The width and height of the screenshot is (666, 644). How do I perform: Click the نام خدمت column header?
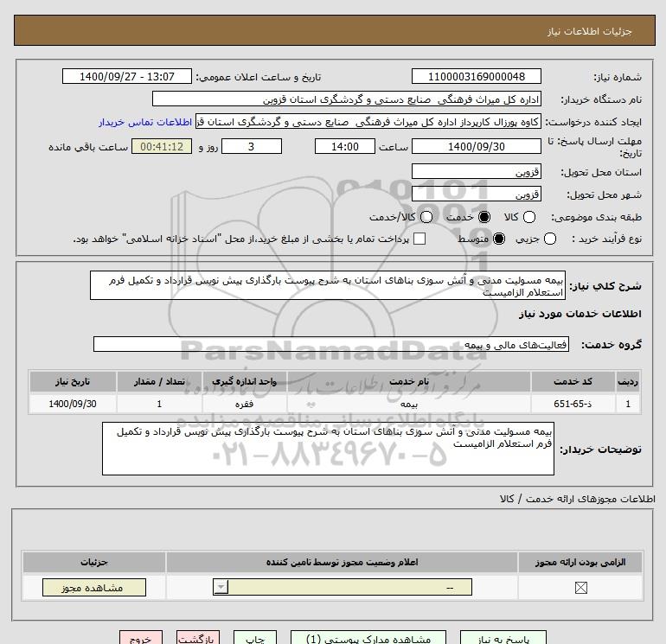(x=409, y=381)
